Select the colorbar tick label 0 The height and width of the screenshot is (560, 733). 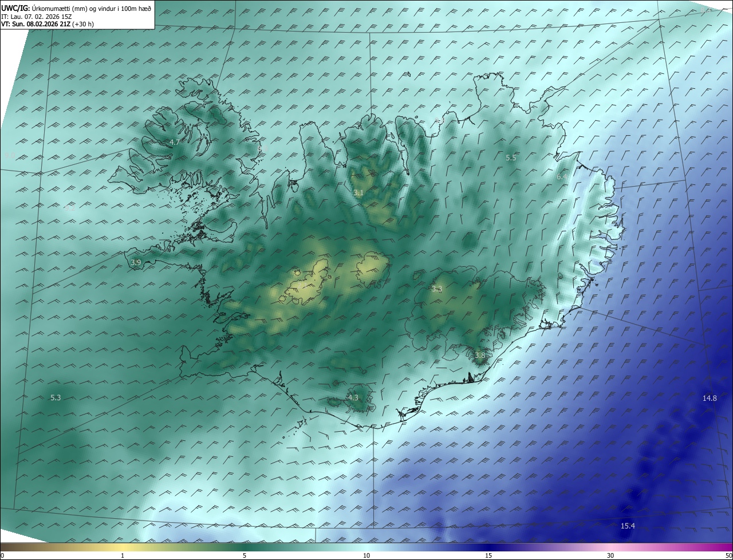coord(2,555)
